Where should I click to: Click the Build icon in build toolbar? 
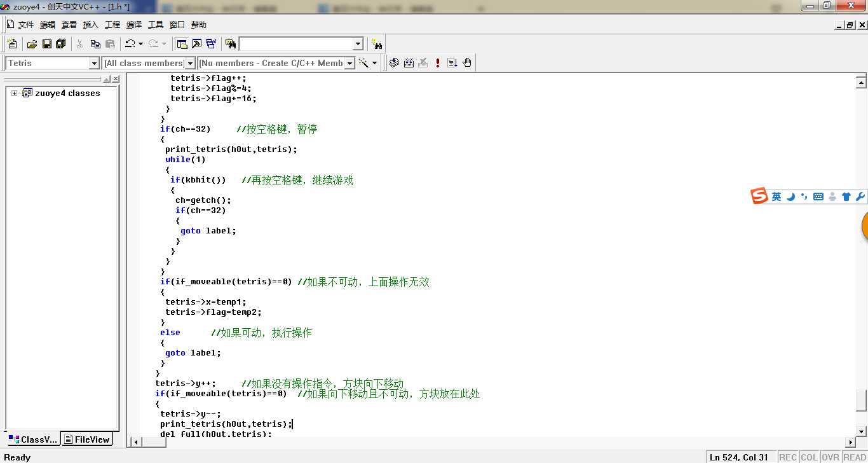pyautogui.click(x=409, y=63)
